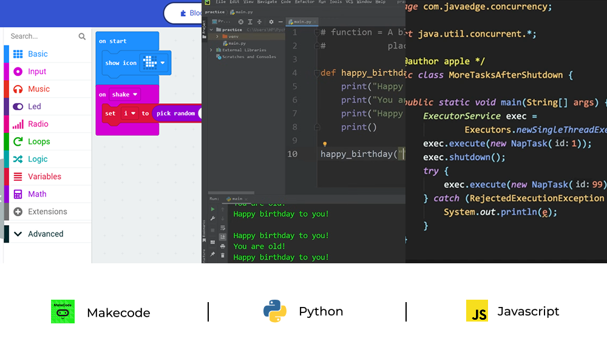Click the wrench icon in Run panel
The height and width of the screenshot is (364, 607).
click(x=212, y=218)
